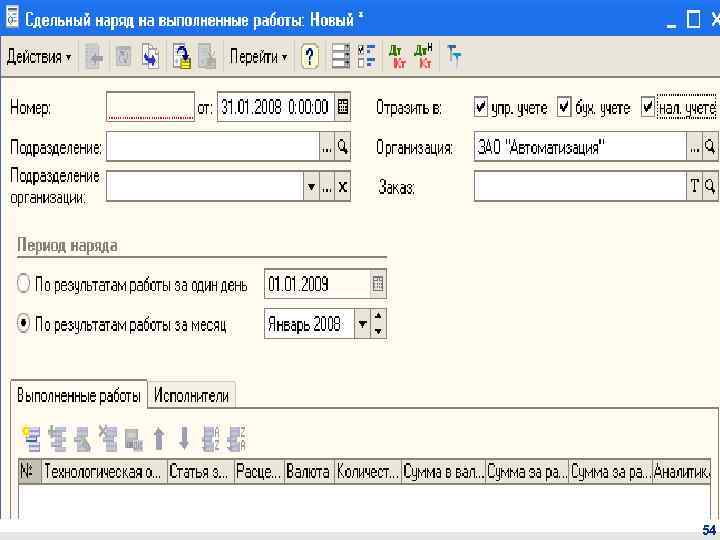The height and width of the screenshot is (540, 720).
Task: Click the Организация field ЗАО Автоматизация
Action: tap(580, 147)
